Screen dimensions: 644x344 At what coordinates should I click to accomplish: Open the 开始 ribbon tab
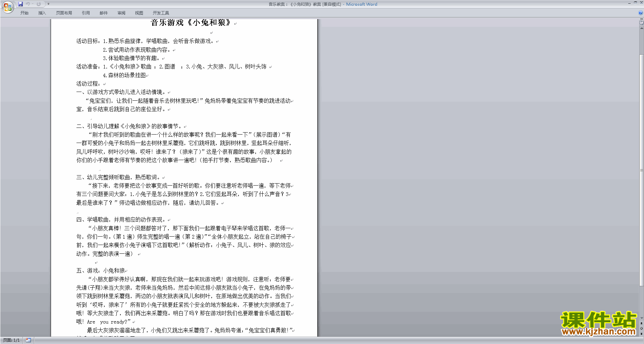[24, 13]
